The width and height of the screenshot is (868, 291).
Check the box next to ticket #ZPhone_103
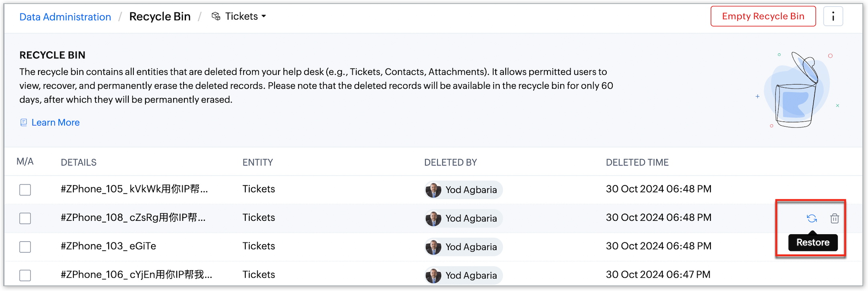[x=25, y=247]
